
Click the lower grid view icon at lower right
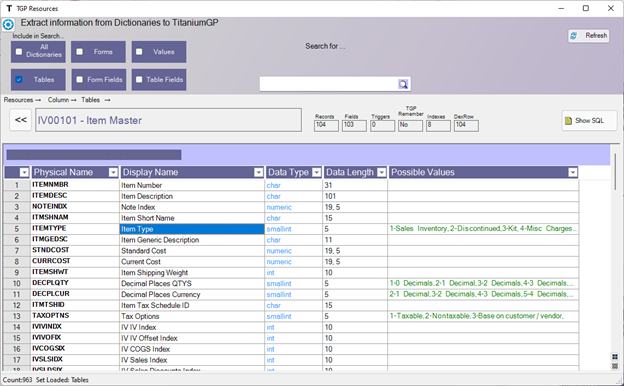[615, 366]
